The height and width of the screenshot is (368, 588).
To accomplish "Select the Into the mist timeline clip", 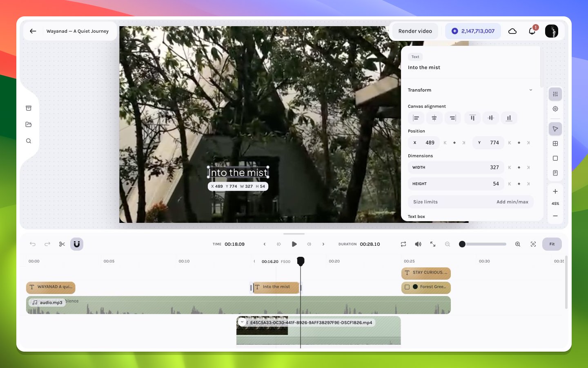I will (276, 287).
